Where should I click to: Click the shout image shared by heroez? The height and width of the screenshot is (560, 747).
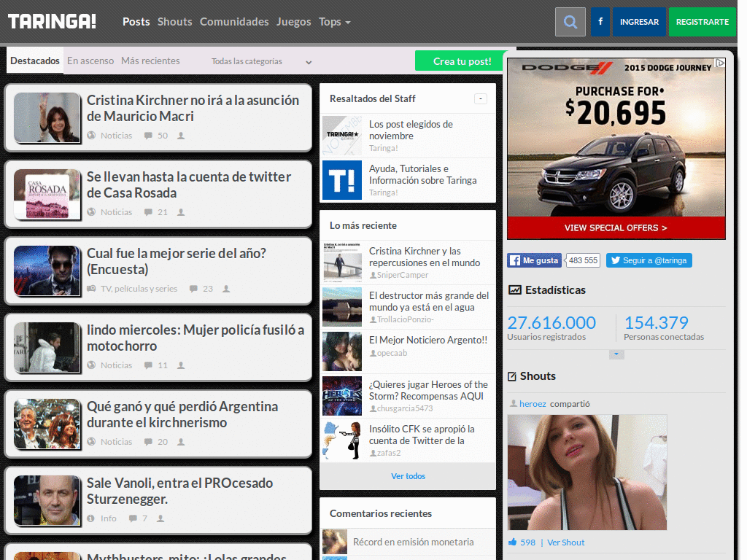coord(587,472)
